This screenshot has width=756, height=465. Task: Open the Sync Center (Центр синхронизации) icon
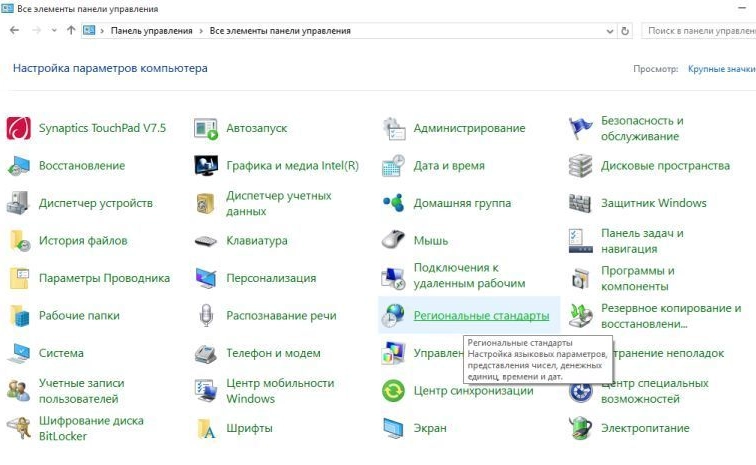[x=394, y=391]
